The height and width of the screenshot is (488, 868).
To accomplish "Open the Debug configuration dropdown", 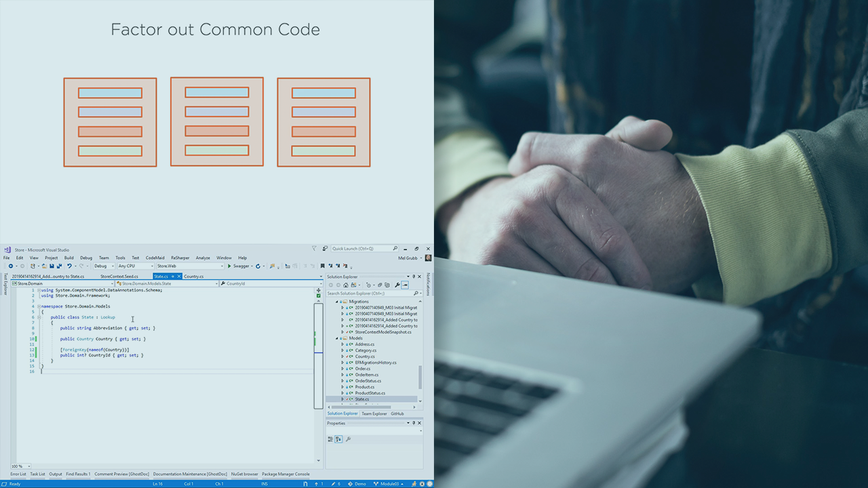I will tap(104, 266).
